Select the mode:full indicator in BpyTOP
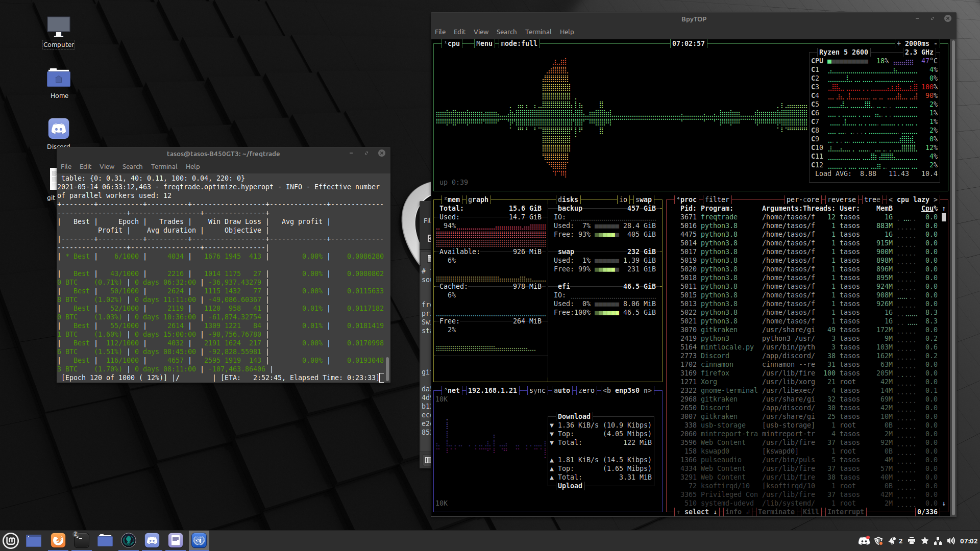The width and height of the screenshot is (980, 551). [518, 43]
